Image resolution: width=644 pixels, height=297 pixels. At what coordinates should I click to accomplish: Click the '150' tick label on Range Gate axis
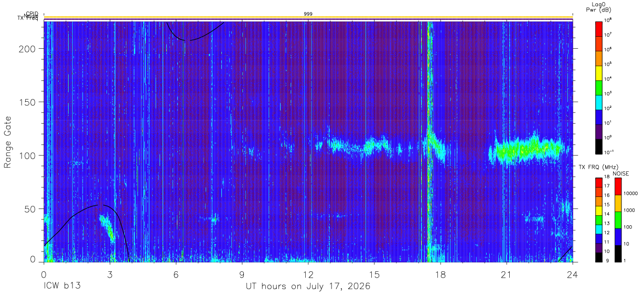(x=28, y=102)
